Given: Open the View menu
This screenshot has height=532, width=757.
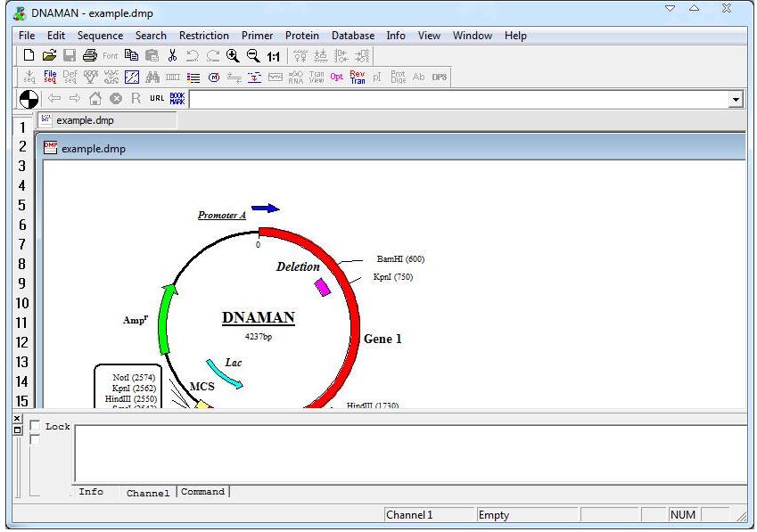Looking at the screenshot, I should point(429,36).
